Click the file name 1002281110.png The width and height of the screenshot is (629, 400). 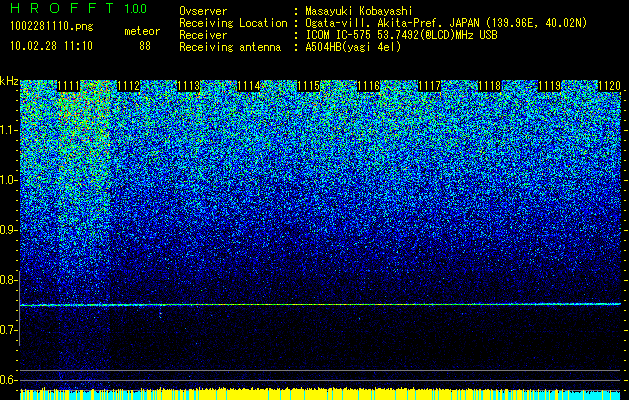click(x=52, y=27)
